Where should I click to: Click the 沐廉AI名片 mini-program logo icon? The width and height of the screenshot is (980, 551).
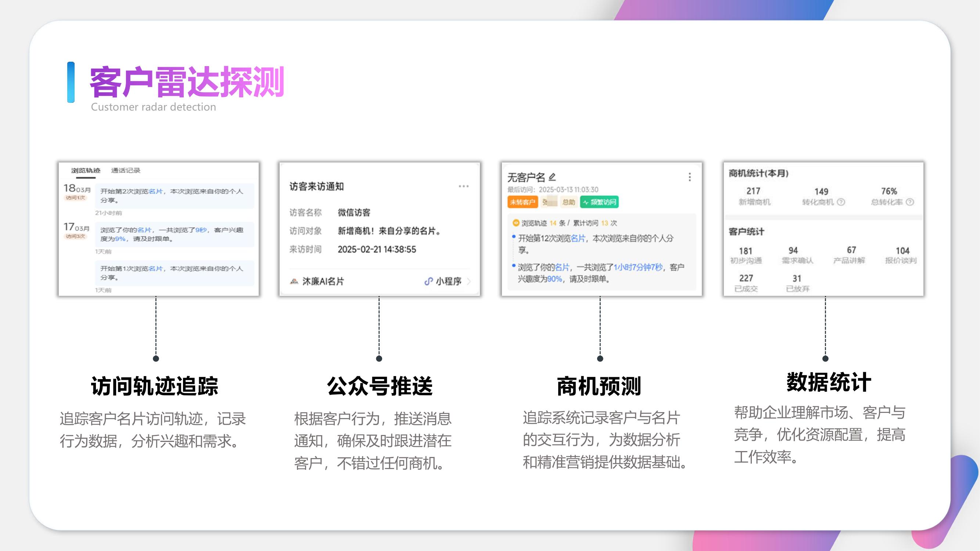(295, 282)
